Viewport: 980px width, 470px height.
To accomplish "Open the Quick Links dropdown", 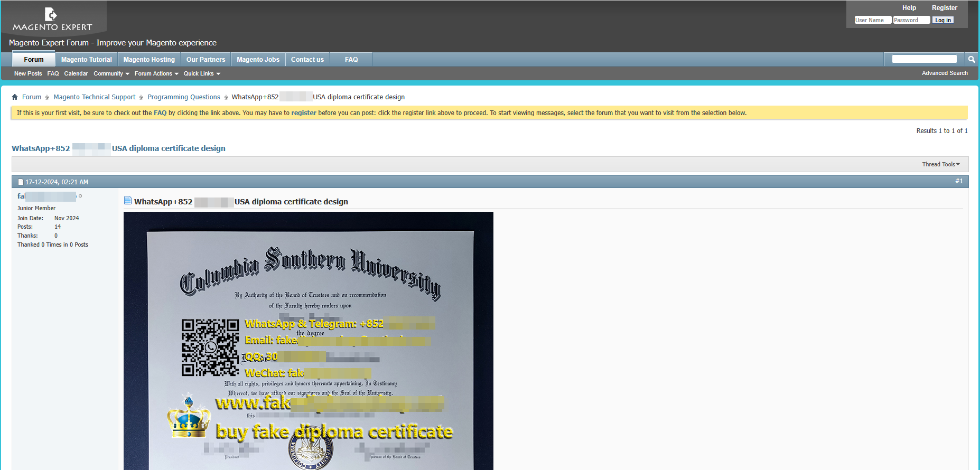I will [202, 74].
